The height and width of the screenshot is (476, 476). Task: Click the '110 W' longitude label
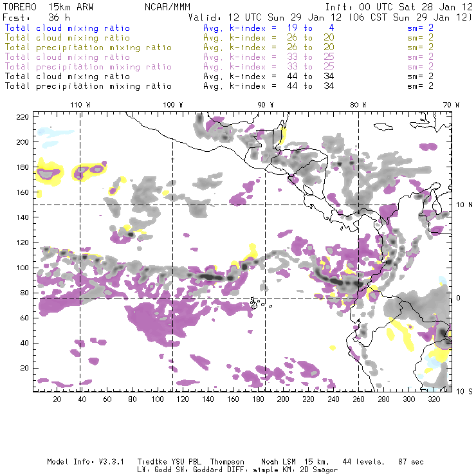tap(80, 105)
